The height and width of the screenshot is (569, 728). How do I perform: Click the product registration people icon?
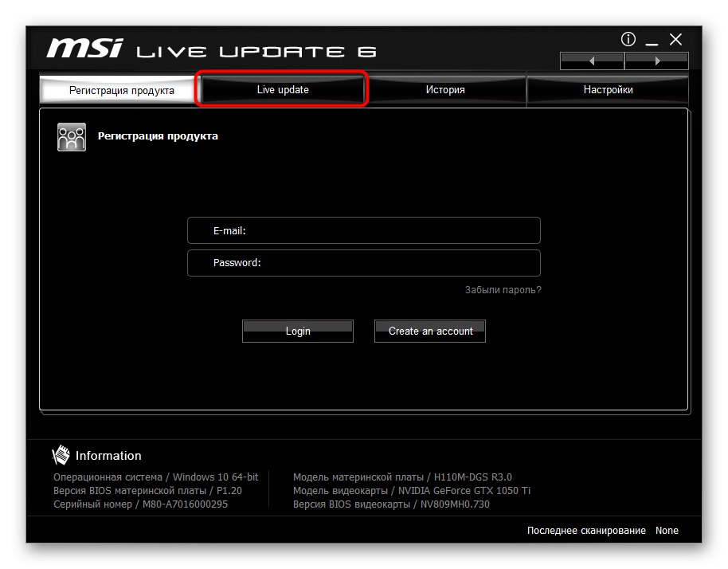tap(72, 137)
